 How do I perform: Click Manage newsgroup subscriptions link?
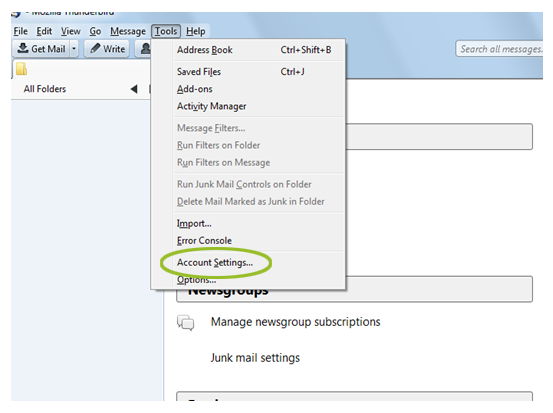point(296,322)
